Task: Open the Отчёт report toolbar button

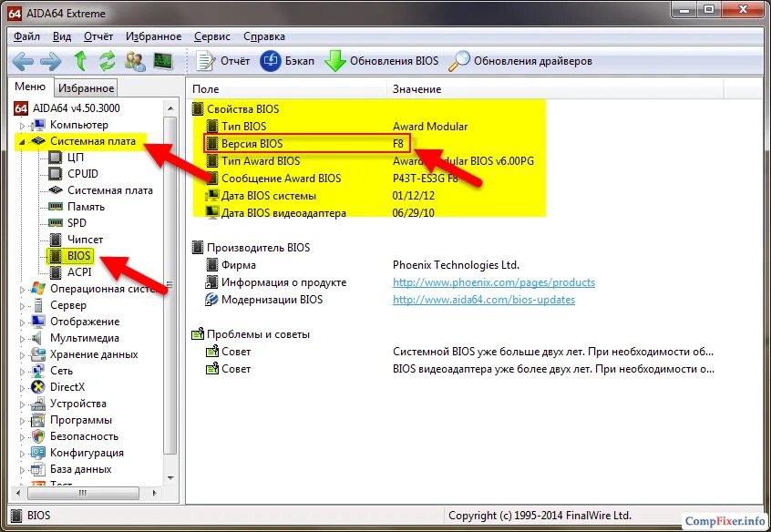Action: pos(222,61)
